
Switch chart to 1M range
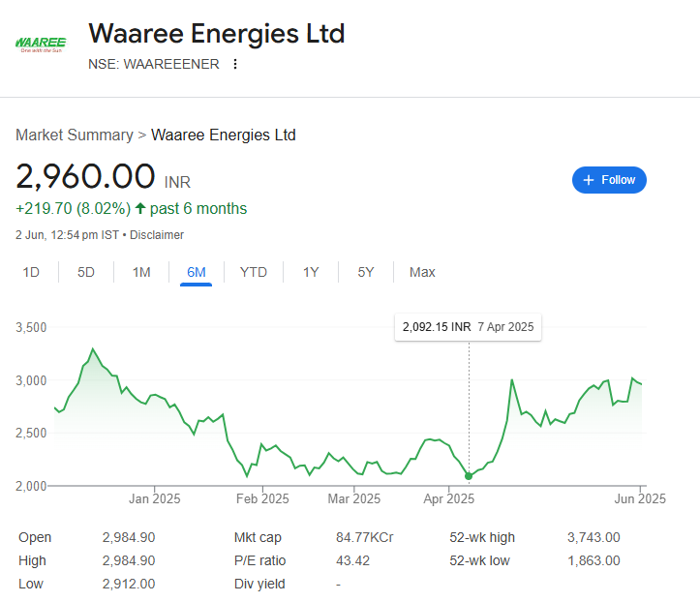141,272
